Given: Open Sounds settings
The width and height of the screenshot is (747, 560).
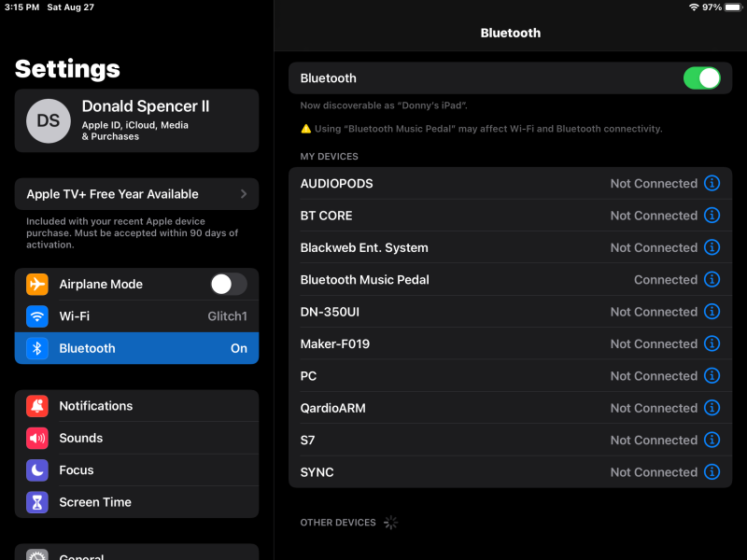Looking at the screenshot, I should 136,438.
